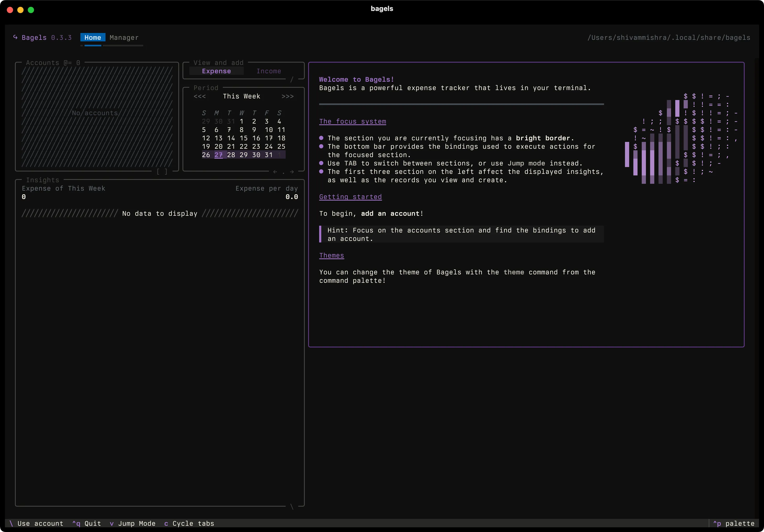Viewport: 764px width, 532px height.
Task: Go to next period with >>> arrows
Action: 287,97
